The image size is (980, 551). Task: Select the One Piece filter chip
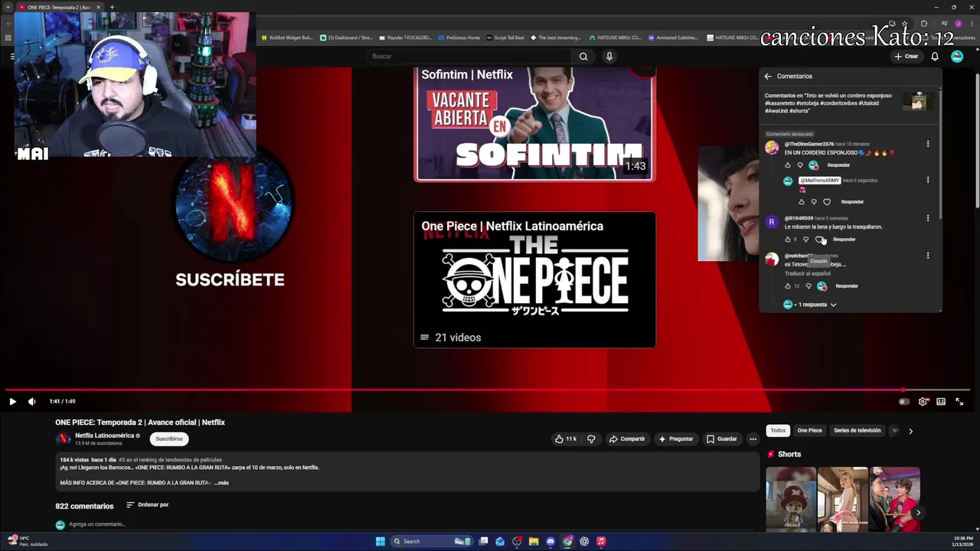click(809, 431)
